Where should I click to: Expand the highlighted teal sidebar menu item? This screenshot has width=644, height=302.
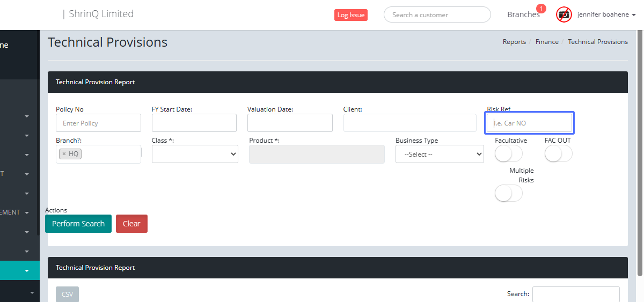point(26,271)
